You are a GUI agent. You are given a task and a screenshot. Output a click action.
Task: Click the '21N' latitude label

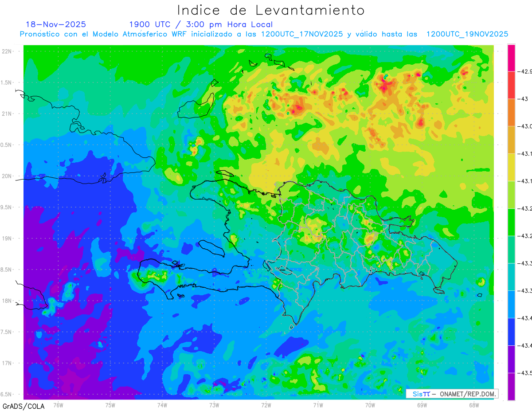(x=7, y=114)
